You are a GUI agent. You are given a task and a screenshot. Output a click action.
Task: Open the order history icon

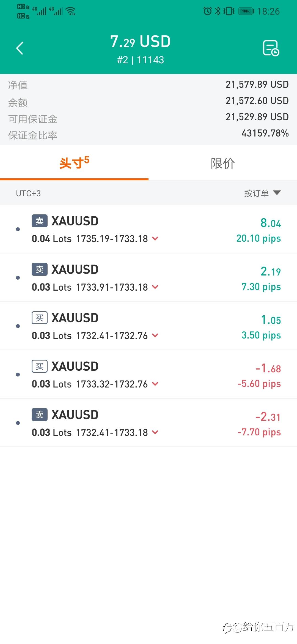click(x=271, y=48)
